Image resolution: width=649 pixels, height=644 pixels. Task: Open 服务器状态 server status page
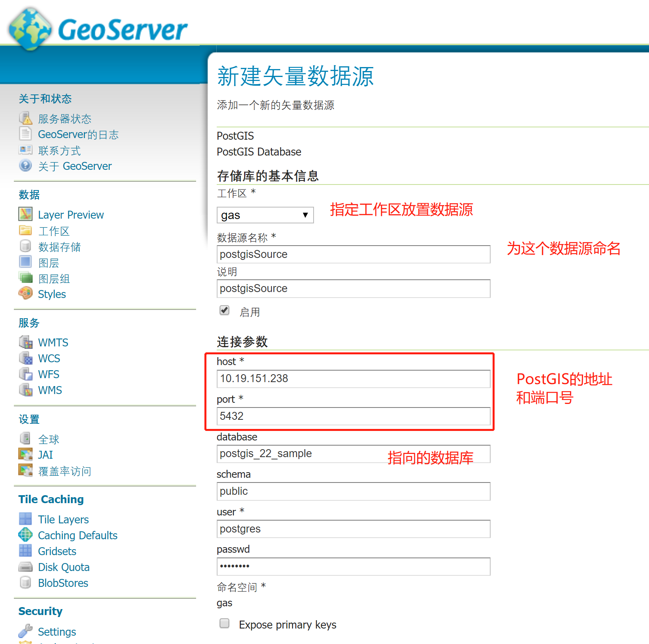point(65,119)
